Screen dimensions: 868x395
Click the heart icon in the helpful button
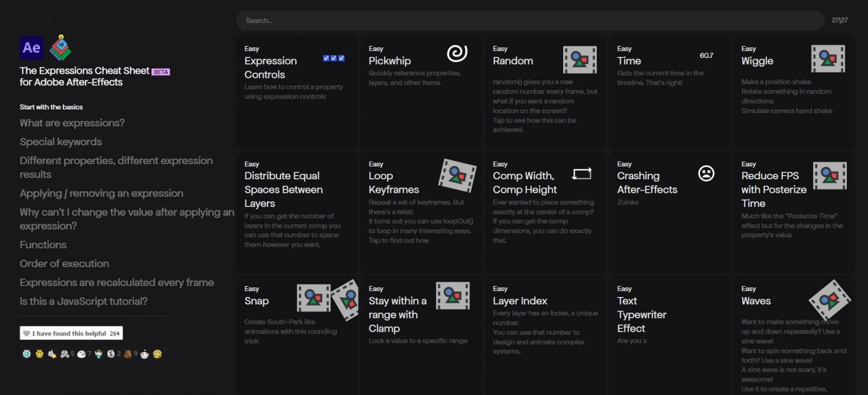coord(26,333)
